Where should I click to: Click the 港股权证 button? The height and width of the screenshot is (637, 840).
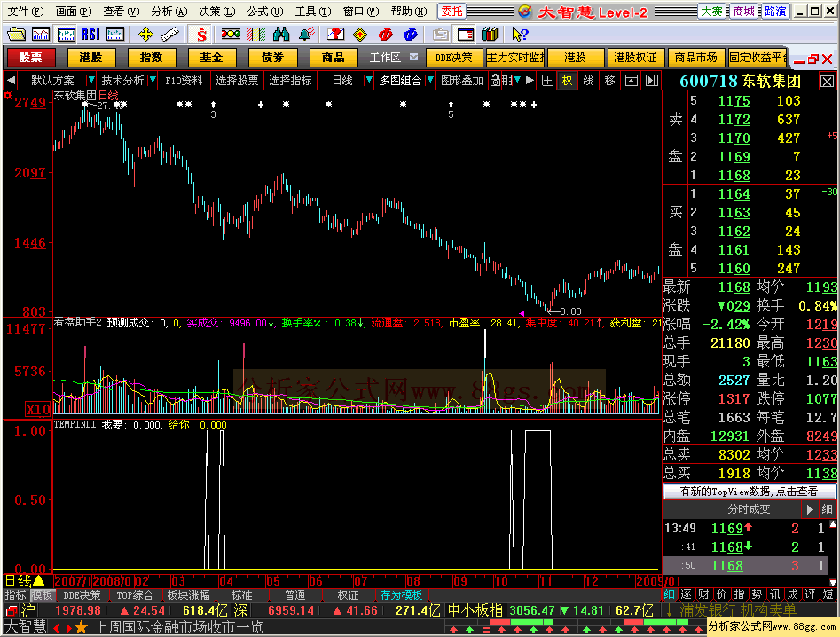coord(635,58)
